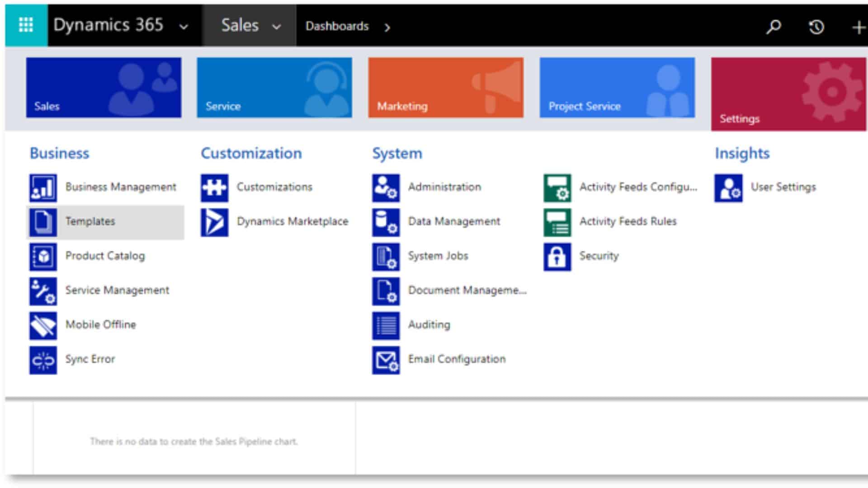Open Activity Feeds Rules link

pos(628,221)
